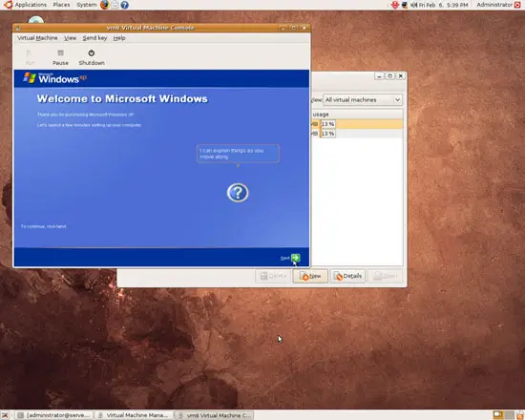Switch to vm8 Virtual Machine Console taskbar entry
This screenshot has height=420, width=525.
(x=214, y=415)
